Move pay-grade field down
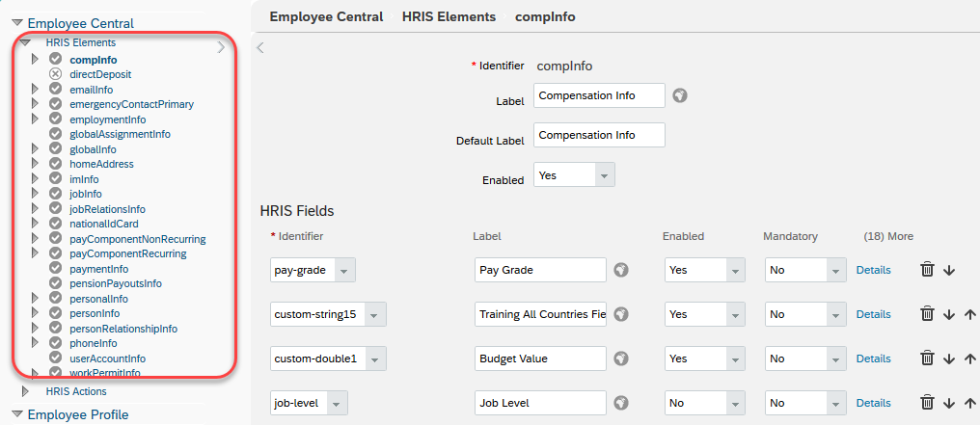This screenshot has height=425, width=980. pos(949,270)
